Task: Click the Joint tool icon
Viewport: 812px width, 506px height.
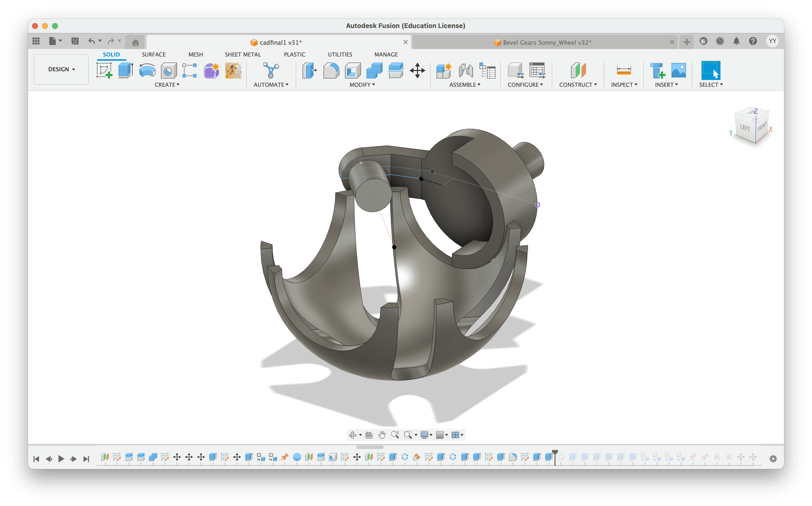Action: click(x=466, y=70)
